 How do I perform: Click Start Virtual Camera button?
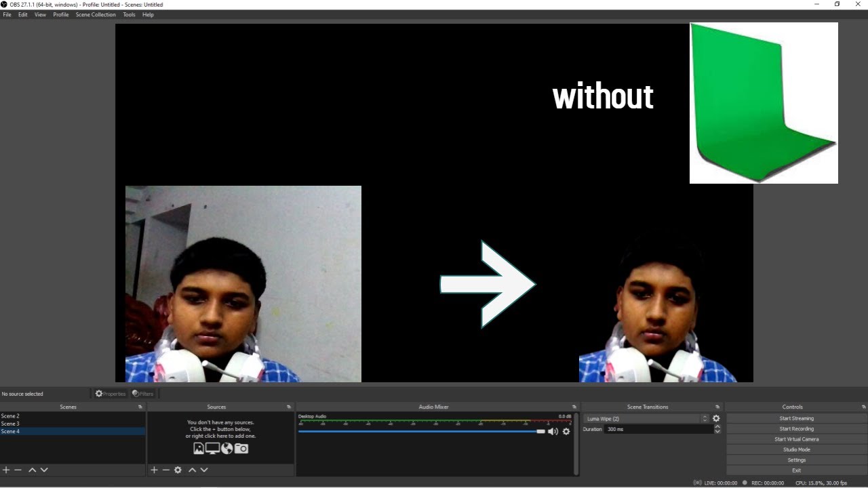pyautogui.click(x=796, y=439)
